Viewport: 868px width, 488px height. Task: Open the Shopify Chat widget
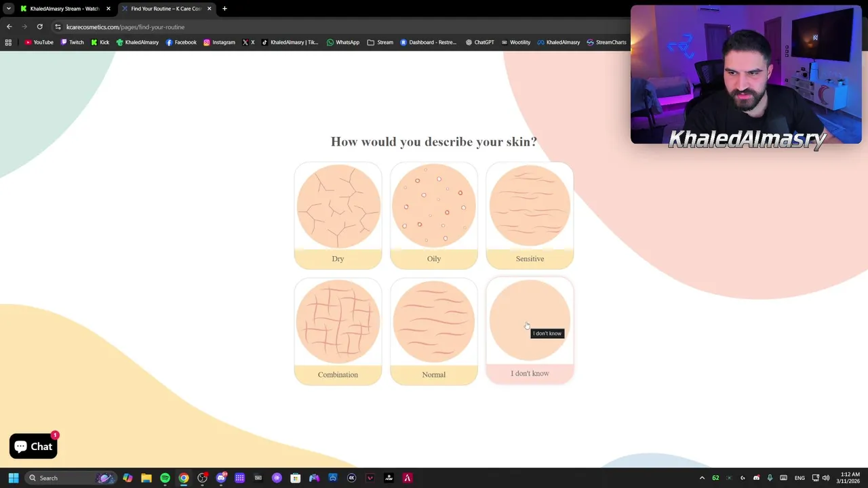(x=33, y=446)
